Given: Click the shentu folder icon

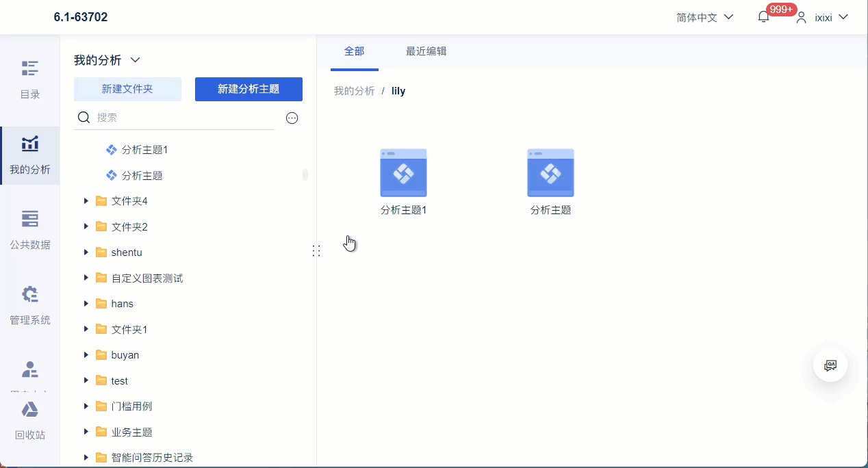Looking at the screenshot, I should (x=101, y=252).
